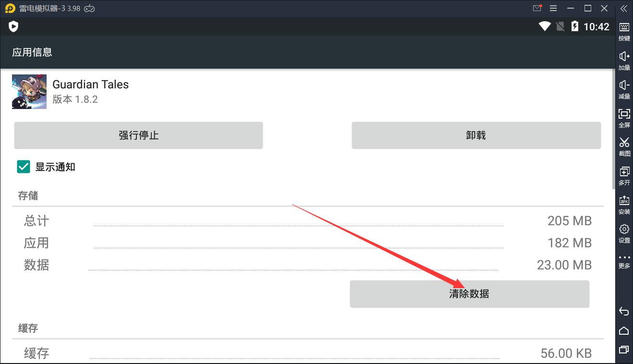This screenshot has width=633, height=364.
Task: Open the emulator hamburger menu
Action: coord(554,9)
